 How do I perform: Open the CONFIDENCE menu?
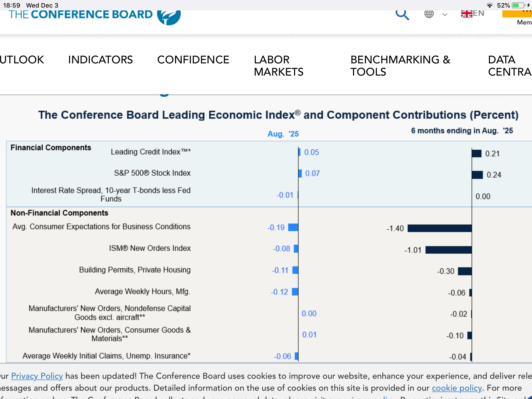[193, 60]
